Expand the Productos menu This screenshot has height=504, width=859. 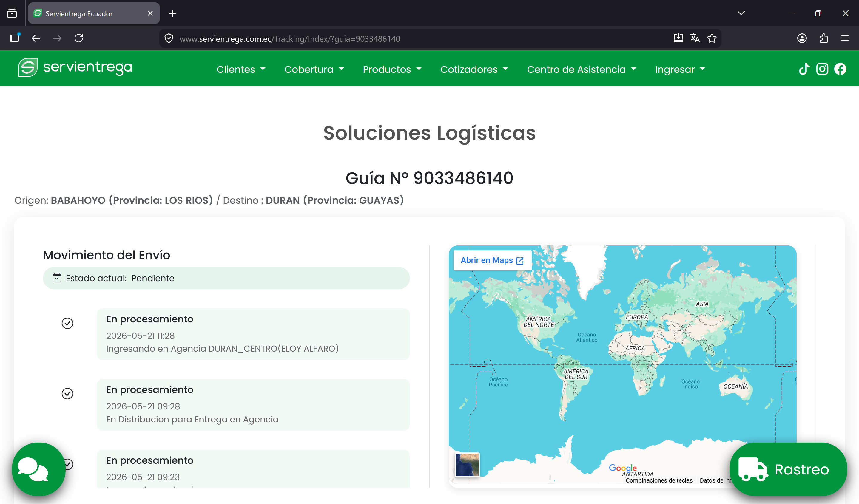click(x=392, y=69)
